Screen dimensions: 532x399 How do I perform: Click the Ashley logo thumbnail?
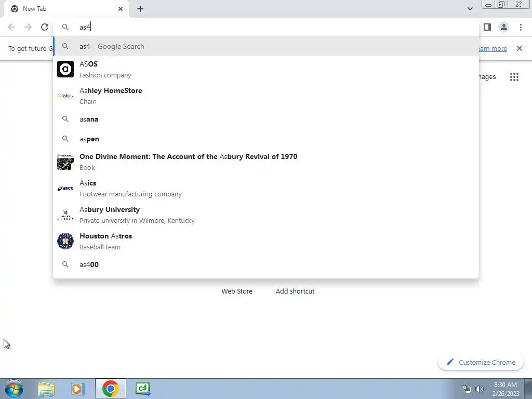pos(65,96)
